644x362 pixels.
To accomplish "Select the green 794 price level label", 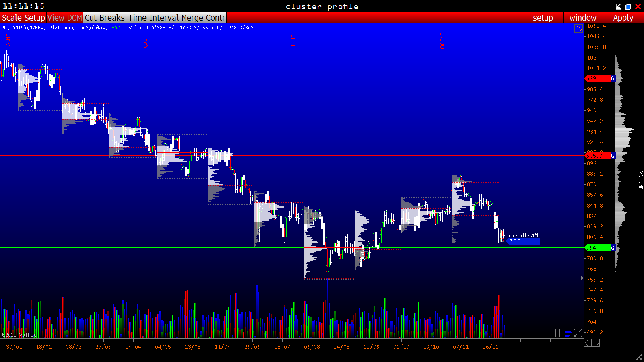I will 598,248.
